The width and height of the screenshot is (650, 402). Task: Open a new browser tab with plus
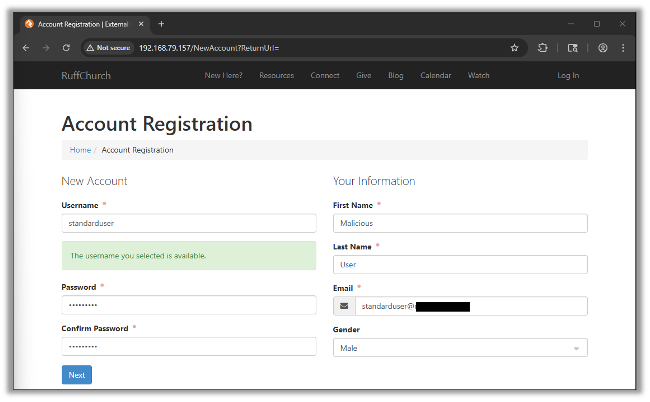point(161,24)
